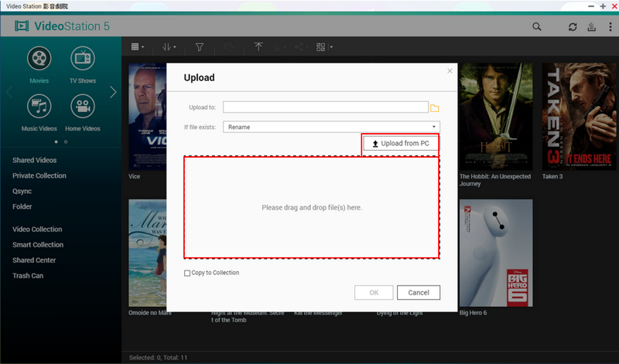Viewport: 619px width, 364px height.
Task: Click the Cancel button in Upload dialog
Action: pyautogui.click(x=419, y=293)
